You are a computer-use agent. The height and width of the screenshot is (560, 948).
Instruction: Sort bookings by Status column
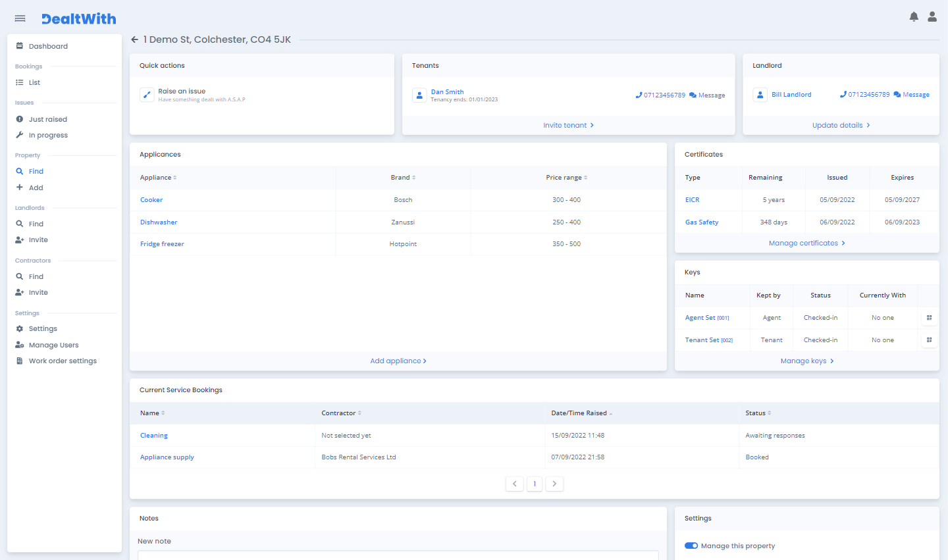click(758, 413)
